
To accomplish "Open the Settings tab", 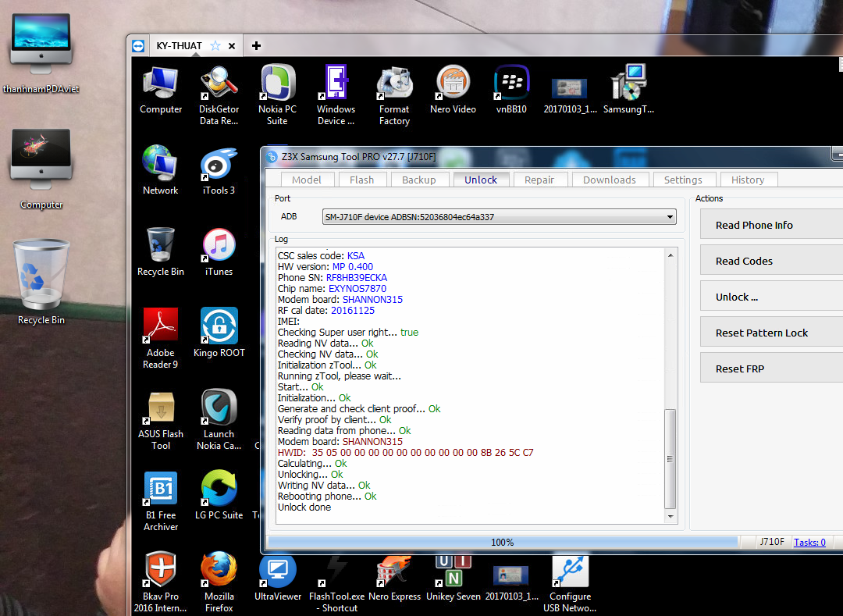I will (683, 180).
